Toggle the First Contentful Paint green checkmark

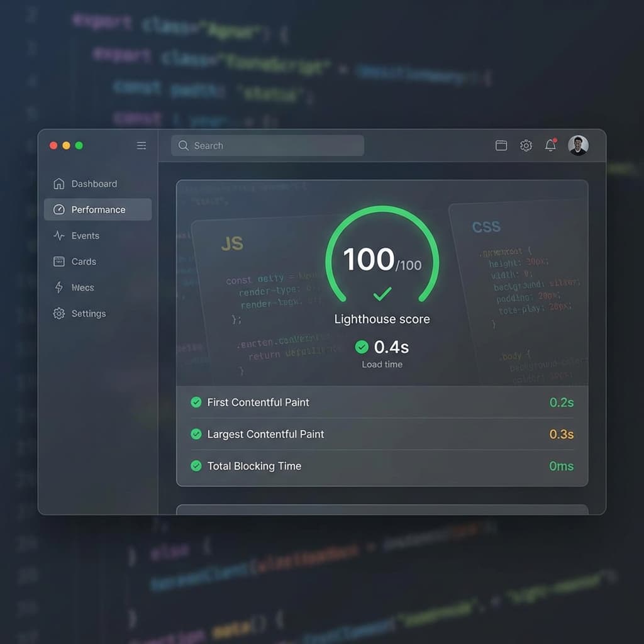pos(196,402)
